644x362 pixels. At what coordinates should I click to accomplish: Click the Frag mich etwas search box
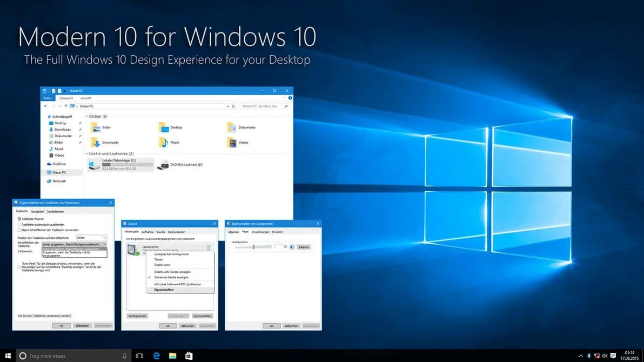(74, 356)
